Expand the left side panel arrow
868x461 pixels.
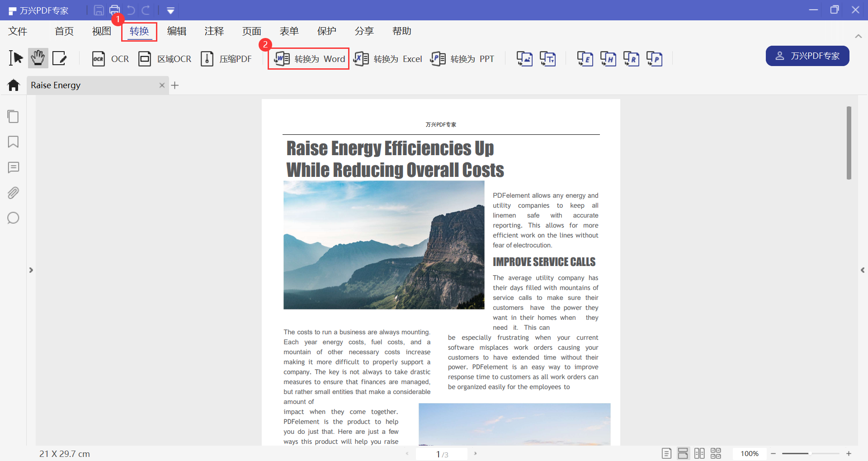[31, 270]
